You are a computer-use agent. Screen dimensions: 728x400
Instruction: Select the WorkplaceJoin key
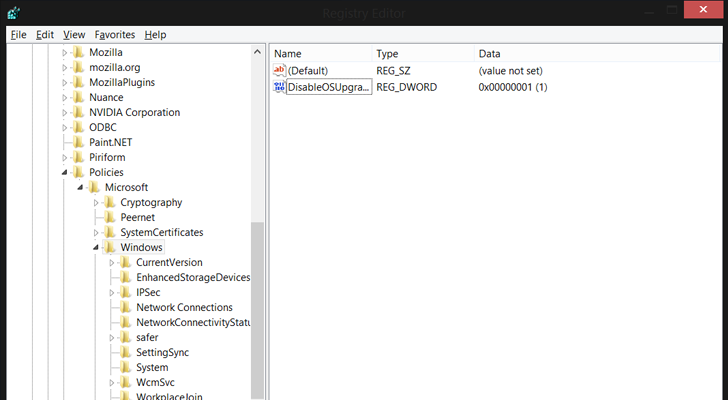[x=169, y=396]
